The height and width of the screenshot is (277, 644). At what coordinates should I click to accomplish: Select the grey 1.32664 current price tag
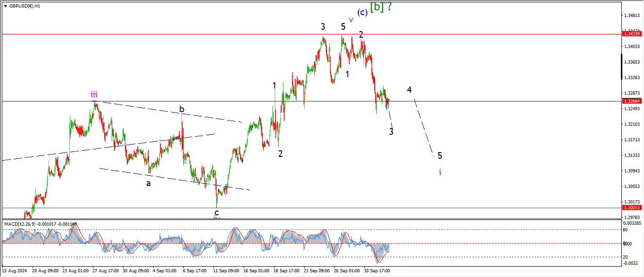pos(632,101)
